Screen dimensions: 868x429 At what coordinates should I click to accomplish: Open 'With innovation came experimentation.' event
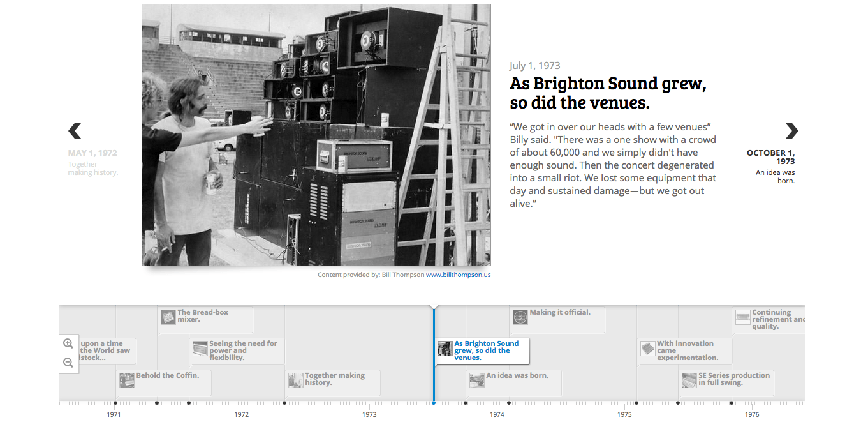point(688,350)
